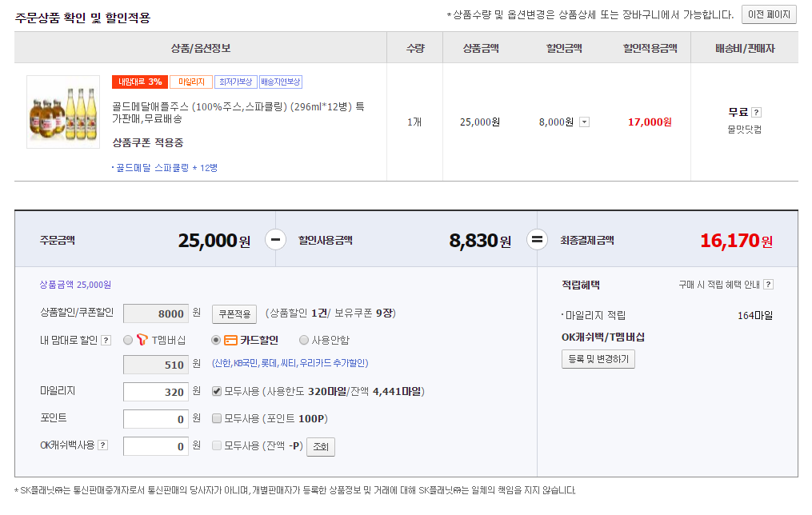Check 모두사용 for 포인트 100P
This screenshot has height=515, width=812.
click(217, 418)
